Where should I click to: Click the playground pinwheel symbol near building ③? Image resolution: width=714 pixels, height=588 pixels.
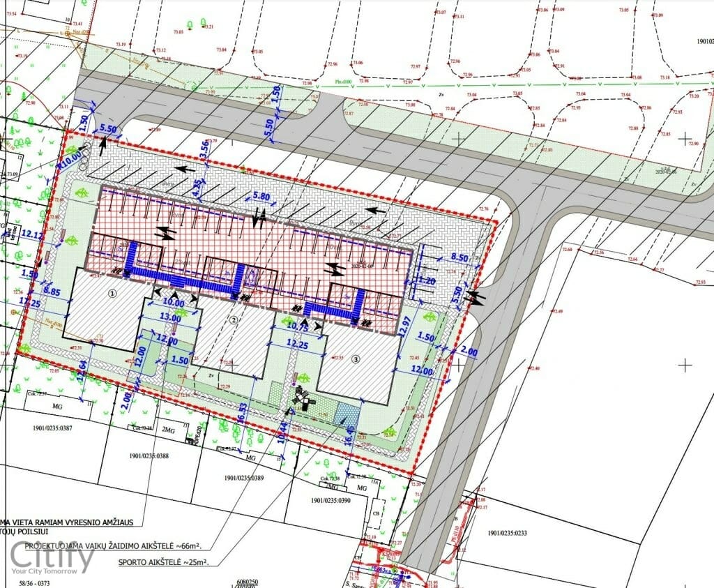(x=302, y=398)
